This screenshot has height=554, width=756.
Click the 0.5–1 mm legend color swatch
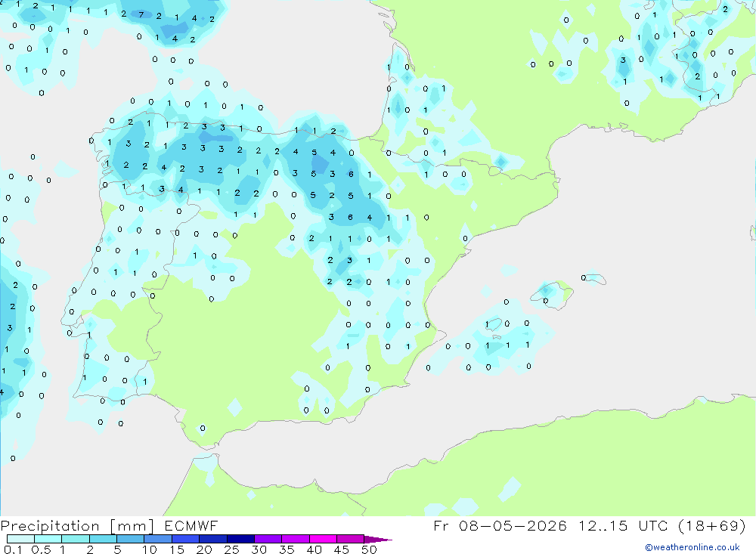(48, 539)
